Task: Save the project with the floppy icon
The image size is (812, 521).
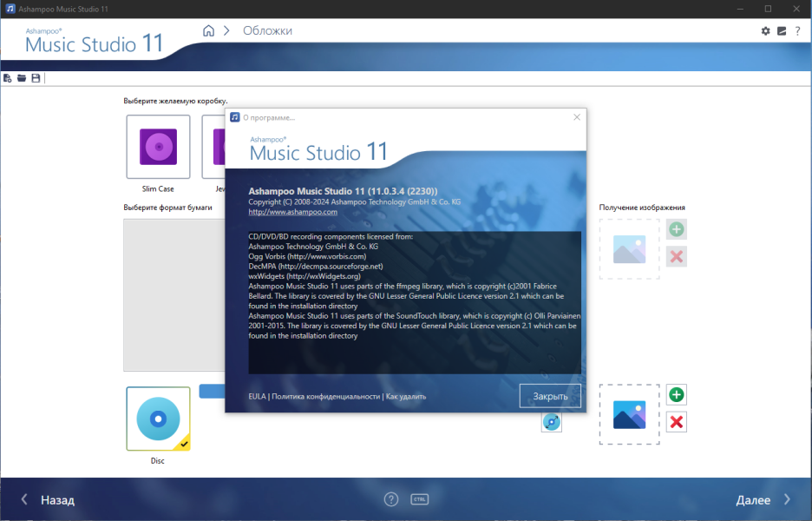Action: pyautogui.click(x=36, y=78)
